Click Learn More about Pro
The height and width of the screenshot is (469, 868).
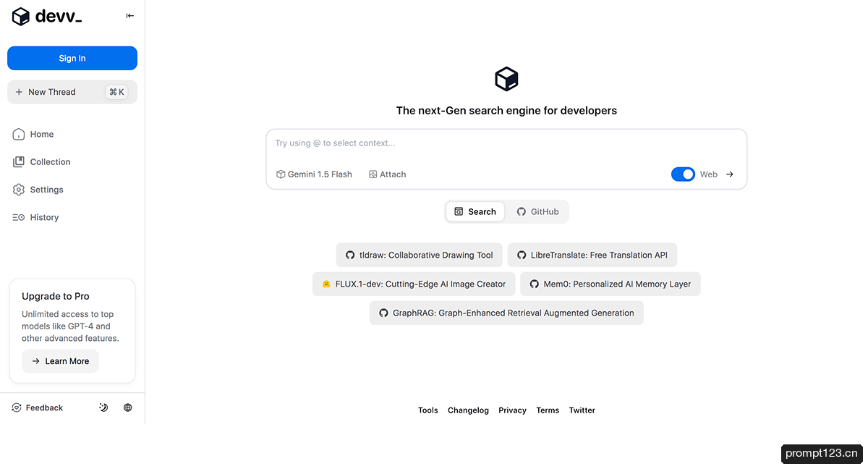[x=60, y=361]
